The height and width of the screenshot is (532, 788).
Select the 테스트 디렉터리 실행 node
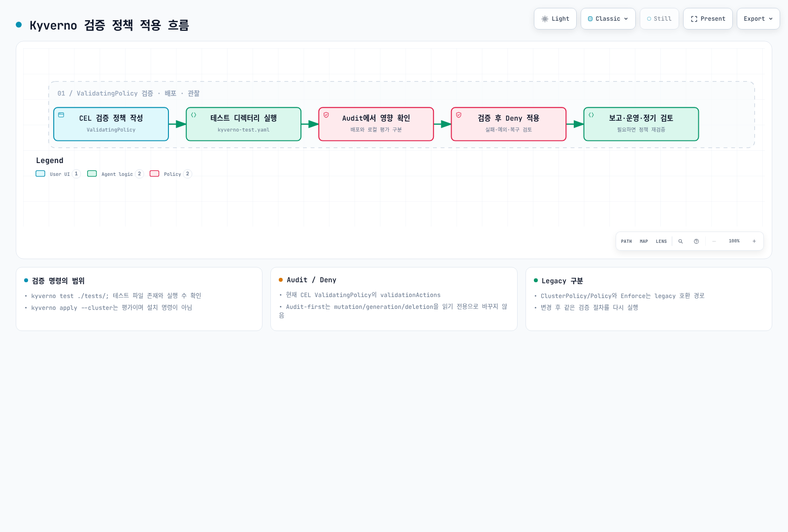point(243,124)
